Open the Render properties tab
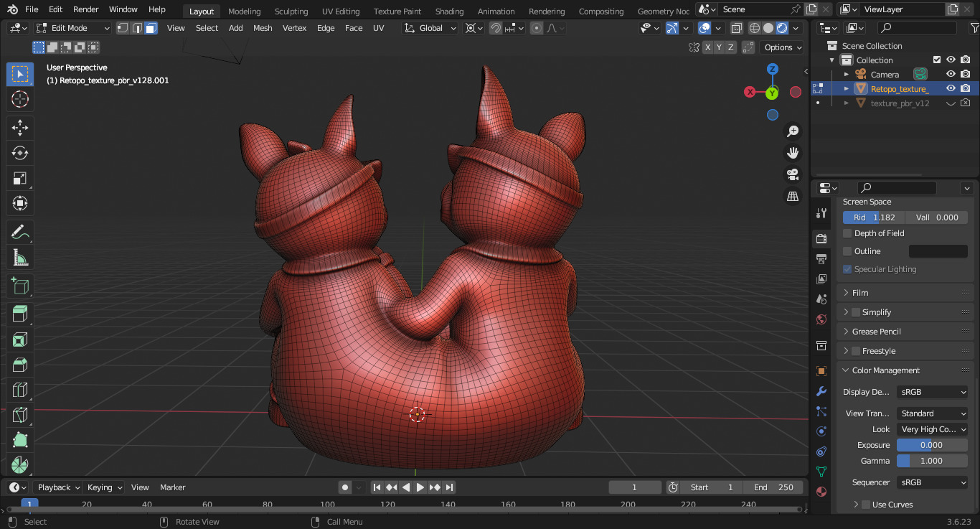This screenshot has width=980, height=529. [821, 238]
